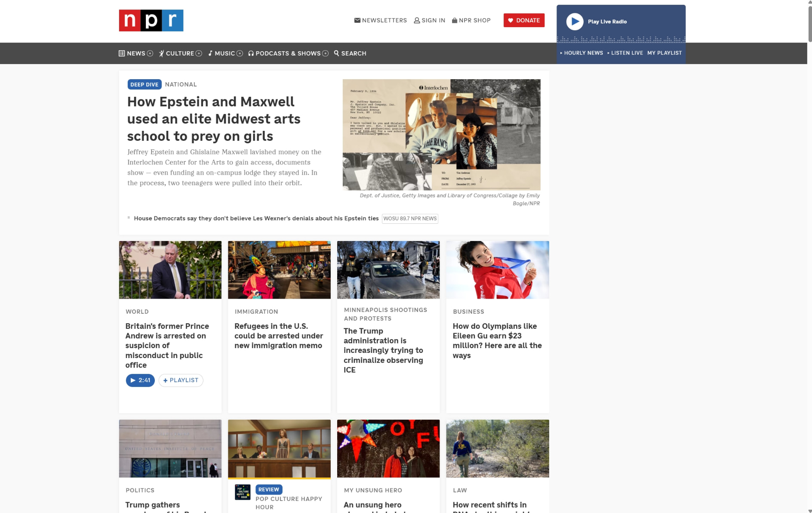Open the Business category link
812x513 pixels.
468,312
